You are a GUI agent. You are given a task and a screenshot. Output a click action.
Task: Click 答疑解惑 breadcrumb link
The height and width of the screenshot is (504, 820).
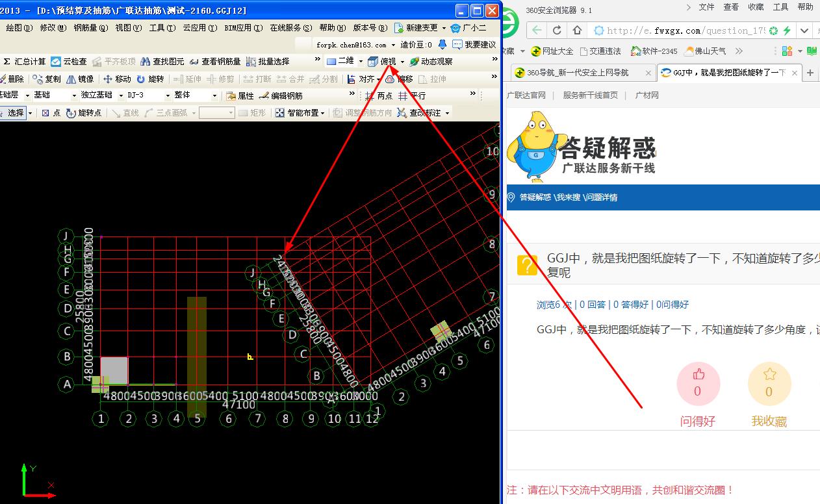(x=535, y=197)
